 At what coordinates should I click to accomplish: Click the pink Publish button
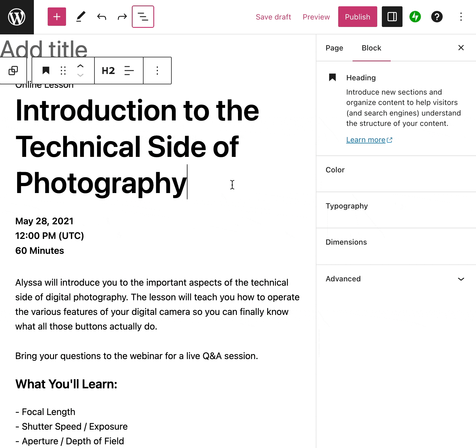coord(358,17)
